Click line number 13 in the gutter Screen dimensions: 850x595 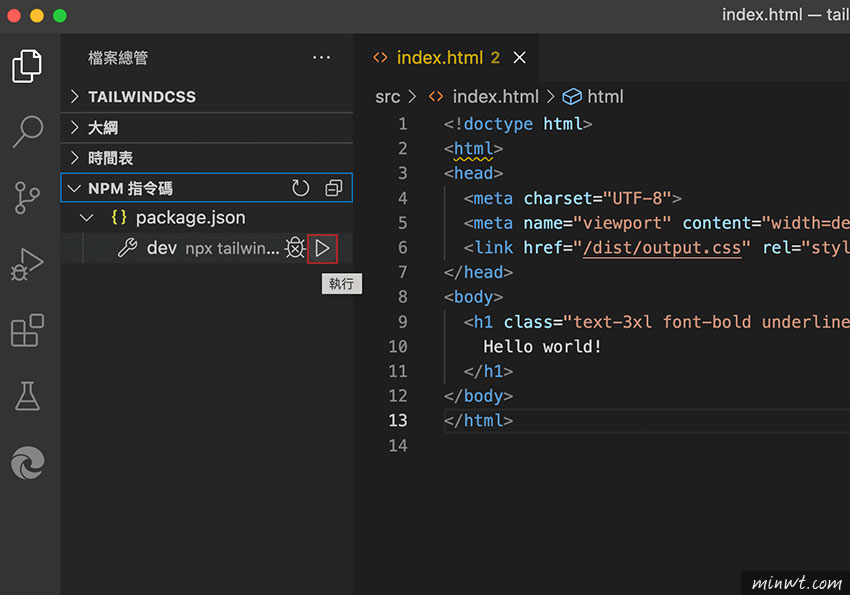(x=397, y=421)
